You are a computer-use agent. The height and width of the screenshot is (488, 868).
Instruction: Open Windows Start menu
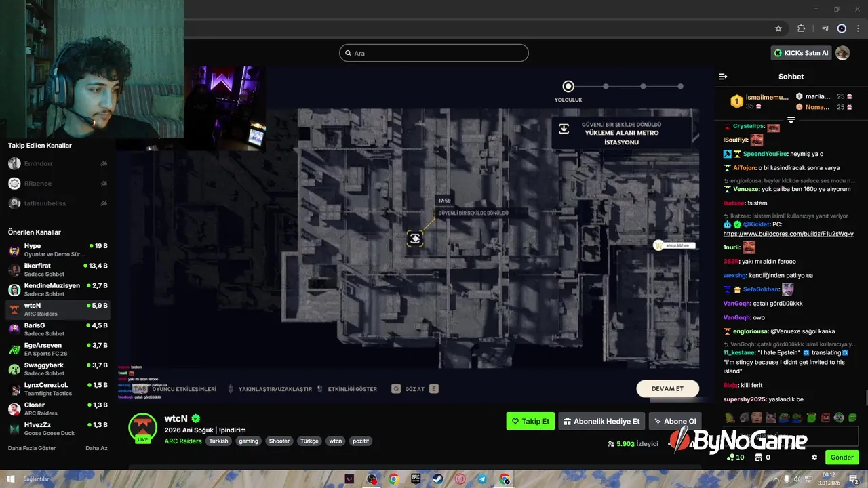coord(10,479)
